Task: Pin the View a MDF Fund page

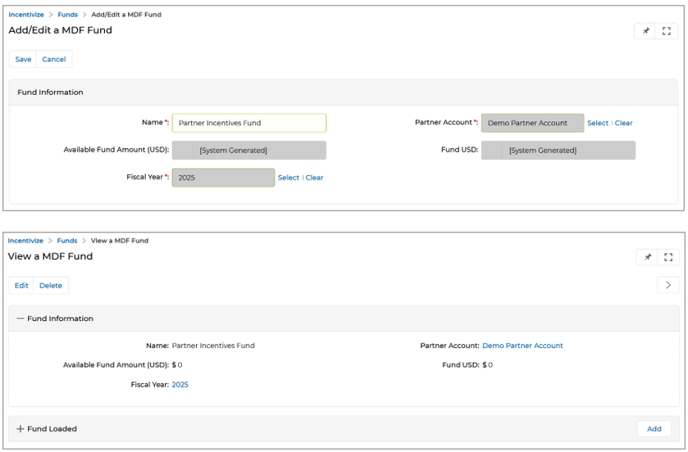Action: 646,257
